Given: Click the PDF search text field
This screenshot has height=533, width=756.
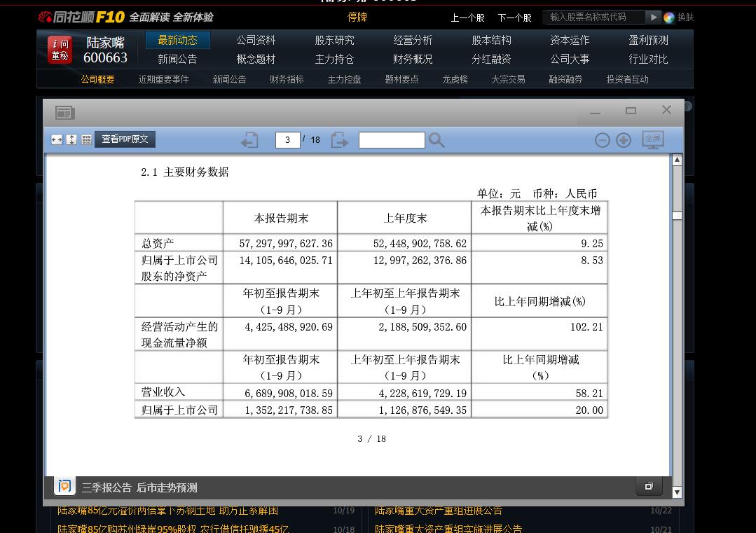Looking at the screenshot, I should pos(392,140).
